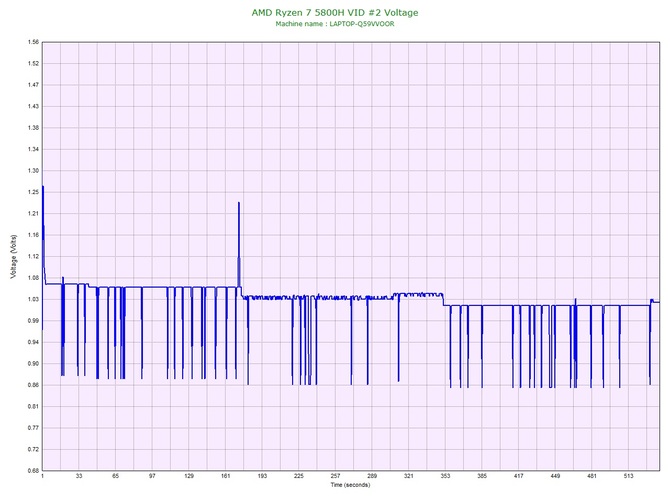The height and width of the screenshot is (502, 670).
Task: Click the 1.34 y-axis value
Action: pos(33,149)
